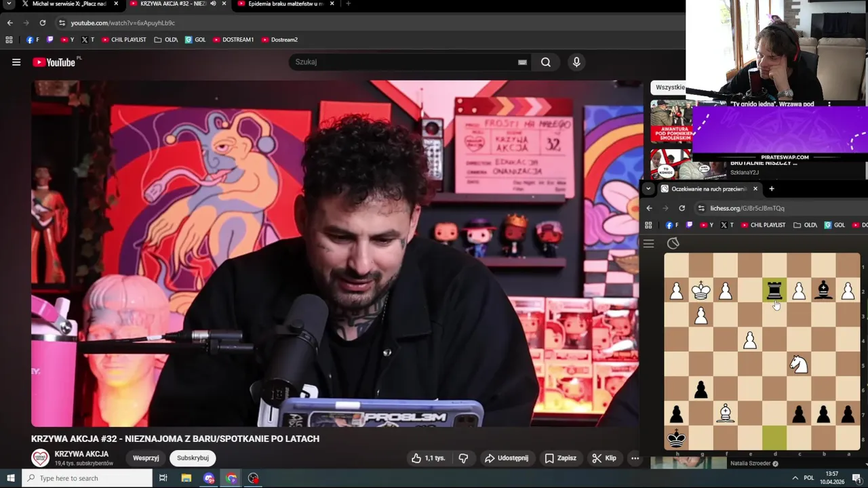
Task: Start voice search with the microphone icon
Action: [x=576, y=62]
